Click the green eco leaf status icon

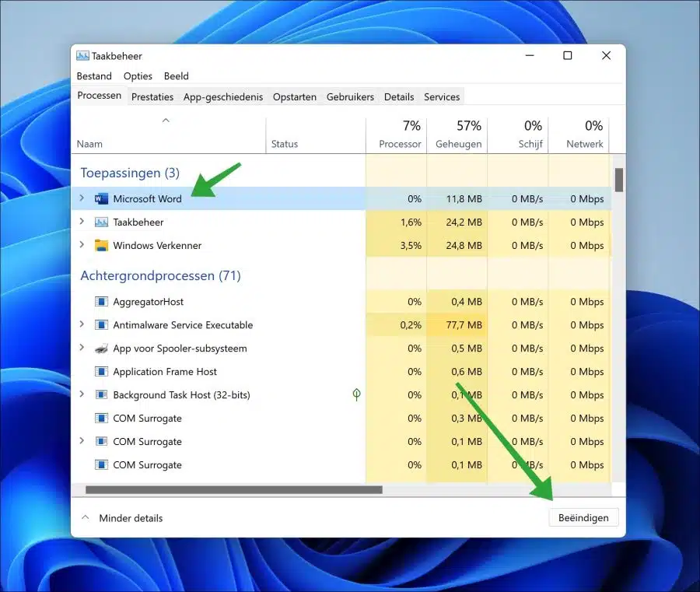356,394
